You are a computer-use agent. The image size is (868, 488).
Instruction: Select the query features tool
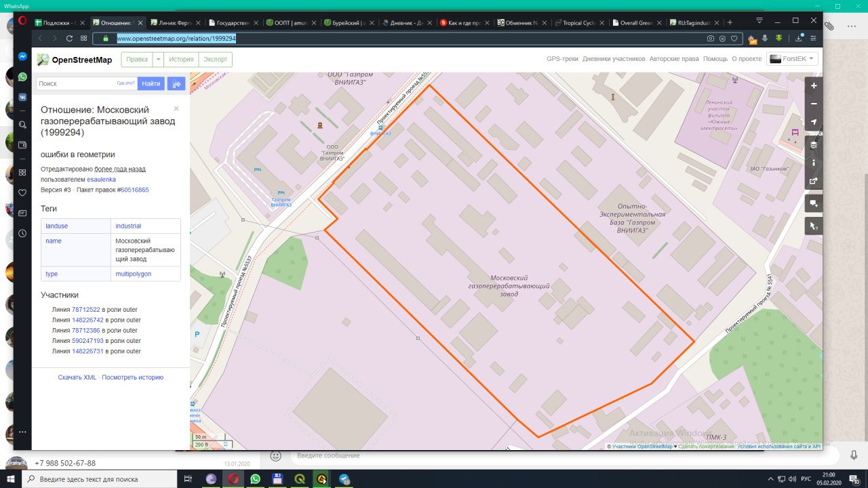[x=814, y=226]
